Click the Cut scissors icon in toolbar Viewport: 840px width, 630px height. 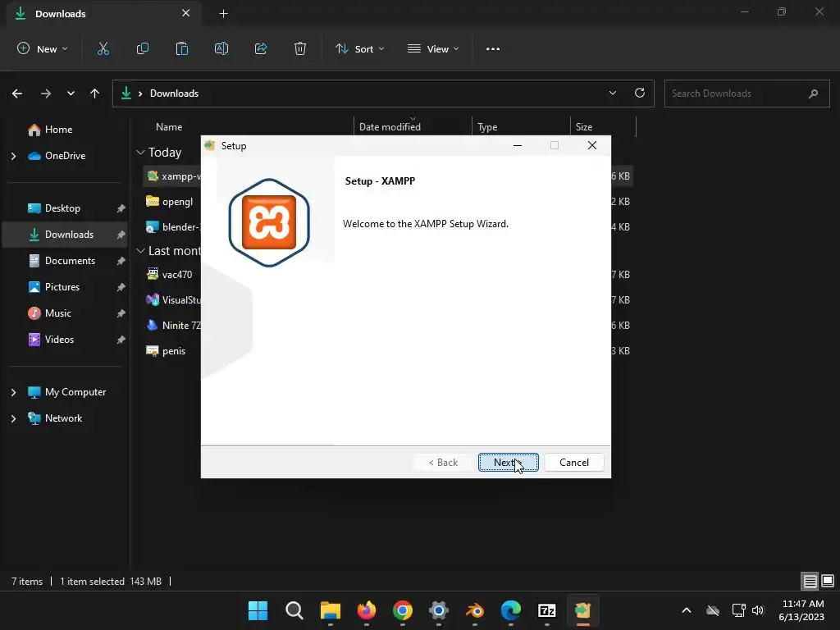(103, 48)
